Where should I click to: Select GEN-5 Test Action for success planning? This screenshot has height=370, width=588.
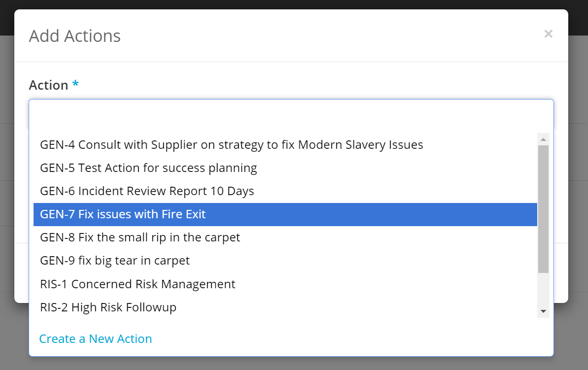click(x=148, y=168)
